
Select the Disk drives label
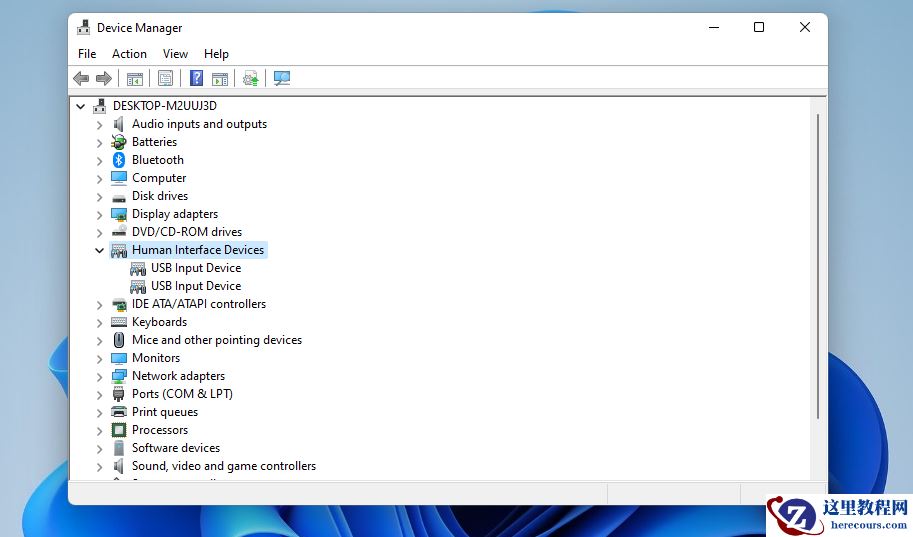tap(160, 196)
